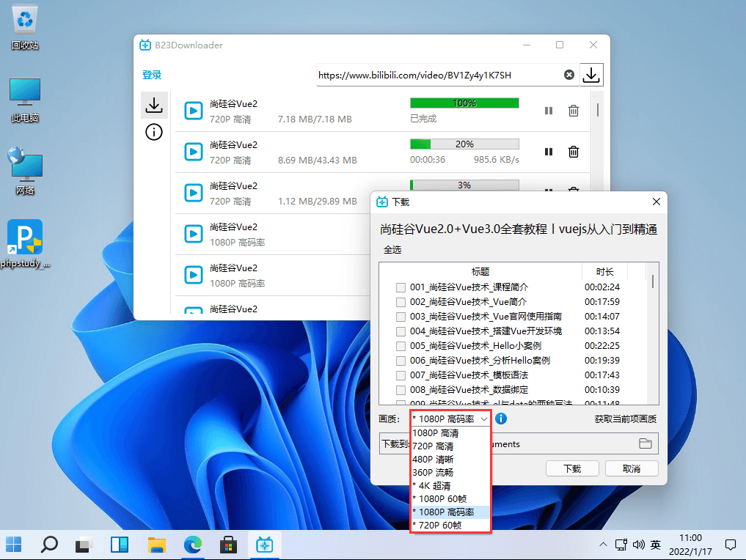Check 005_尚硅谷Vue技术_Hello小案例
The image size is (746, 560).
[x=401, y=346]
